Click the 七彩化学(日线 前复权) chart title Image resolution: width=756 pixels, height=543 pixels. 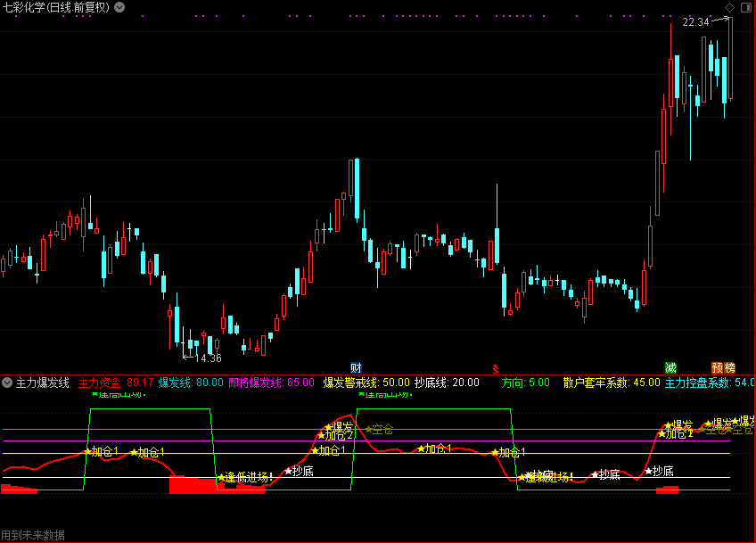click(57, 7)
